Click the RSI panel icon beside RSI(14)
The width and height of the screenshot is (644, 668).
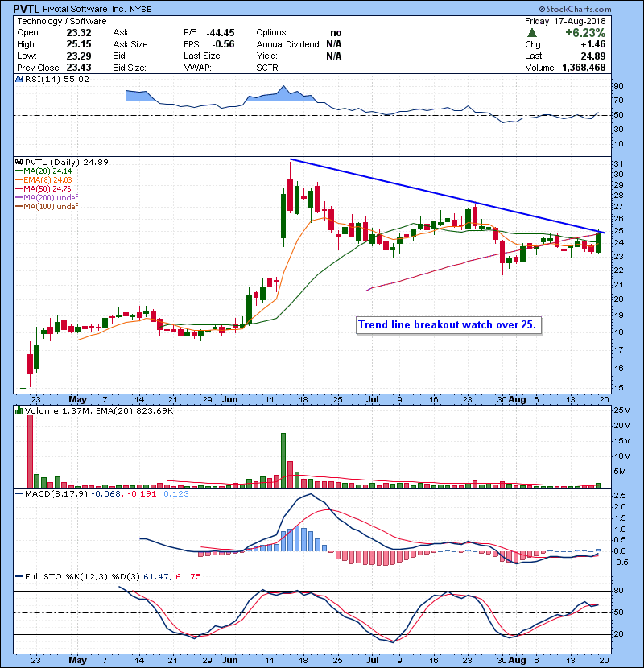click(x=19, y=79)
